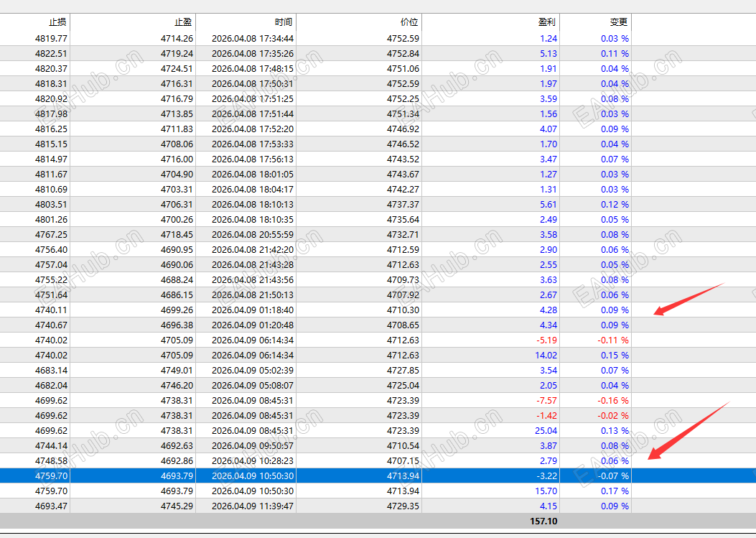
Task: Select the total profit 157.10
Action: pos(543,521)
